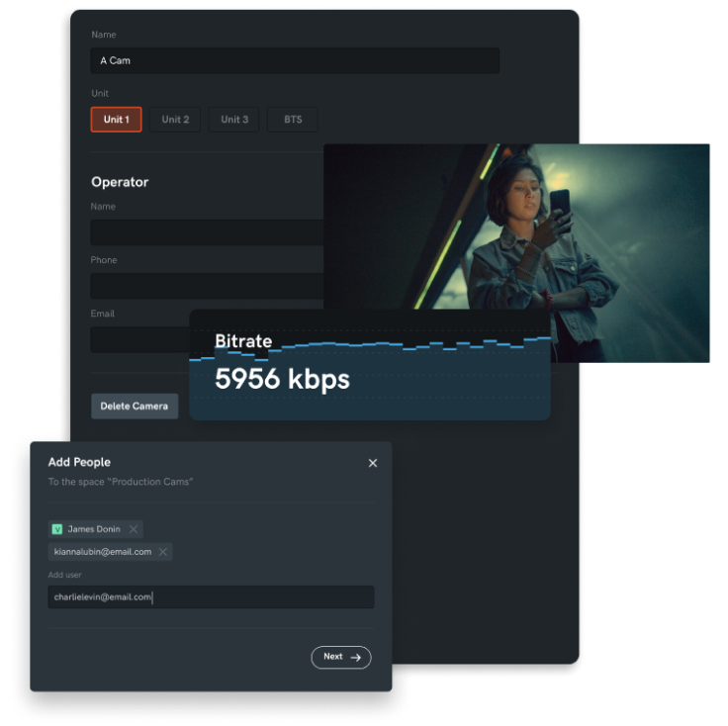Image resolution: width=728 pixels, height=726 pixels.
Task: Click Next to continue adding people
Action: click(x=341, y=657)
